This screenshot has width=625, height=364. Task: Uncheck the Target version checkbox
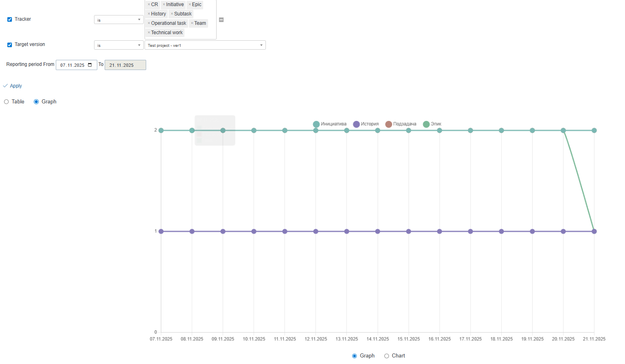9,45
